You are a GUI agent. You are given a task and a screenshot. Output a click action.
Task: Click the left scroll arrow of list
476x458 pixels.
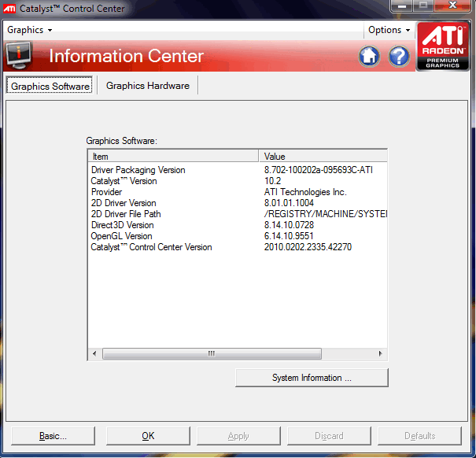coord(94,353)
